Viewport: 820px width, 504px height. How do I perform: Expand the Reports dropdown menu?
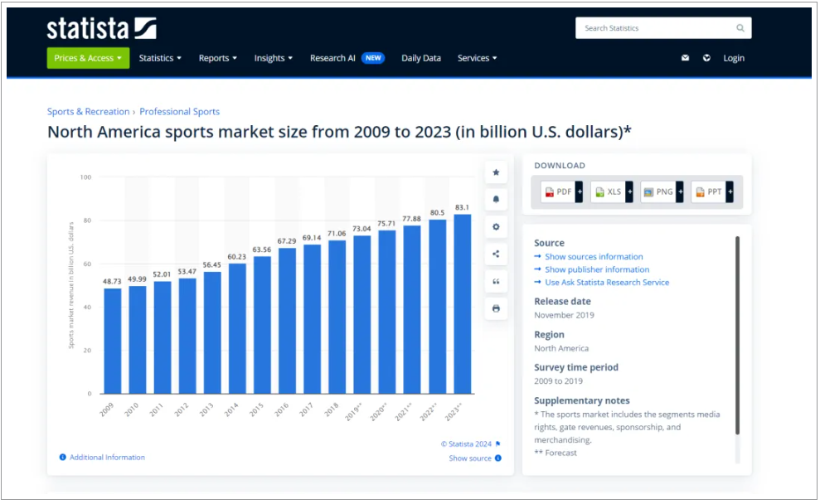coord(217,58)
